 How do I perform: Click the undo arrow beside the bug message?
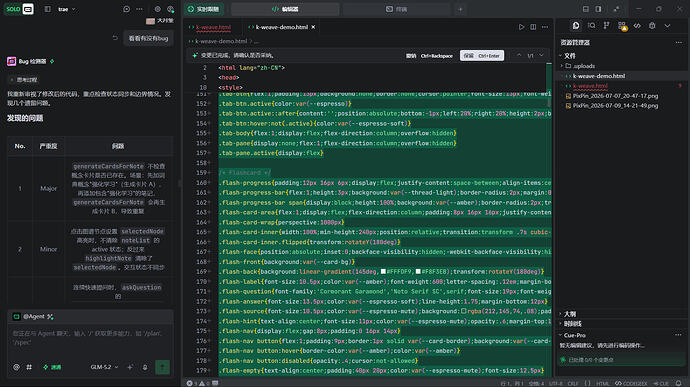tap(115, 38)
